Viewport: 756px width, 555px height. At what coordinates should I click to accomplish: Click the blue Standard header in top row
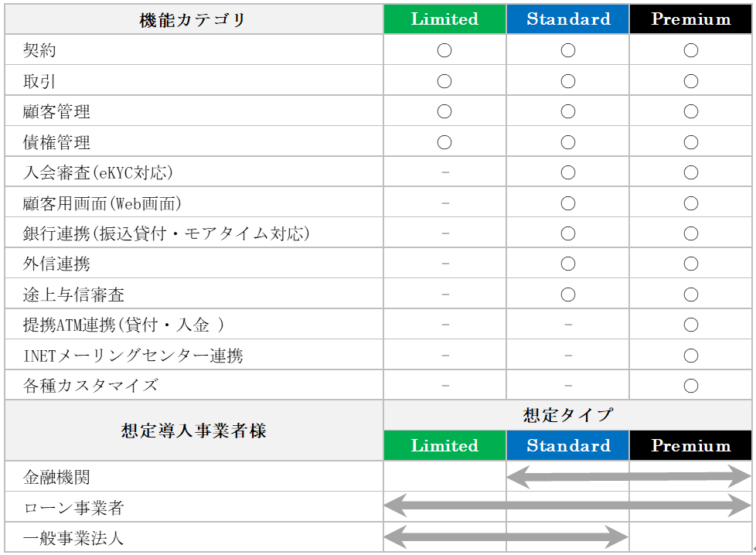coord(568,19)
